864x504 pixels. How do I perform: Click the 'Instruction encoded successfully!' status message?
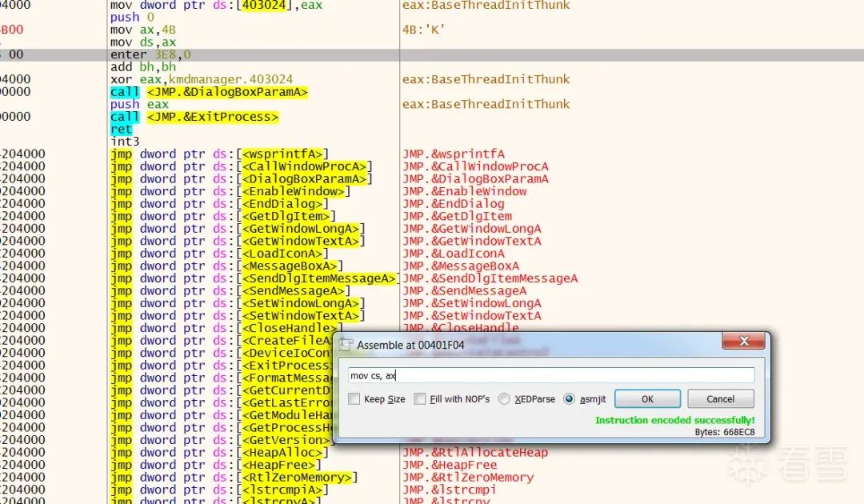click(x=675, y=420)
